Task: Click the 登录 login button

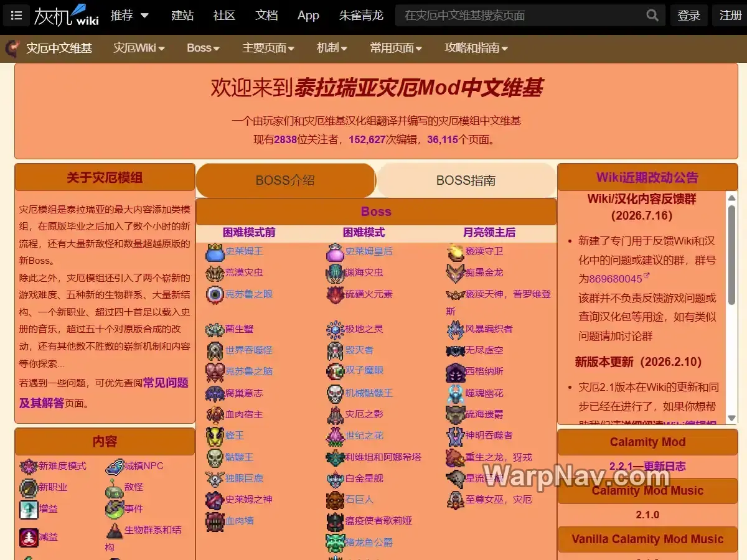Action: (x=689, y=16)
